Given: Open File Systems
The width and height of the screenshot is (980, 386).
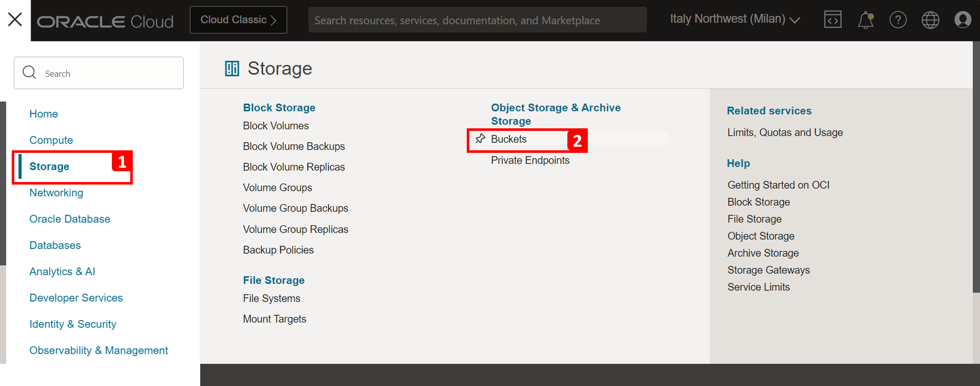Looking at the screenshot, I should [272, 298].
